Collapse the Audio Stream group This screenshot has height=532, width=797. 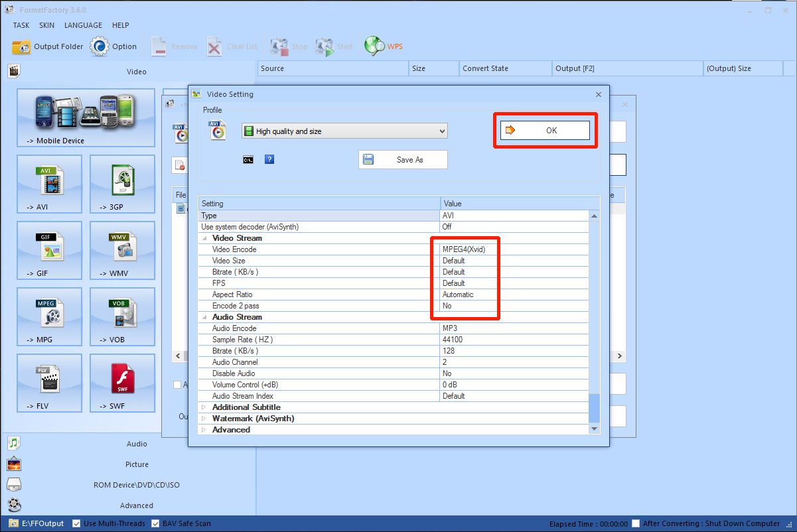click(204, 317)
